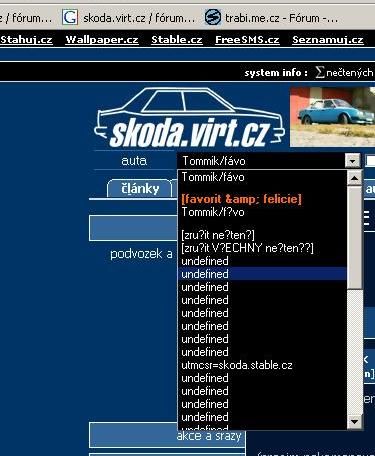Click the auta label
The width and height of the screenshot is (375, 456).
134,161
